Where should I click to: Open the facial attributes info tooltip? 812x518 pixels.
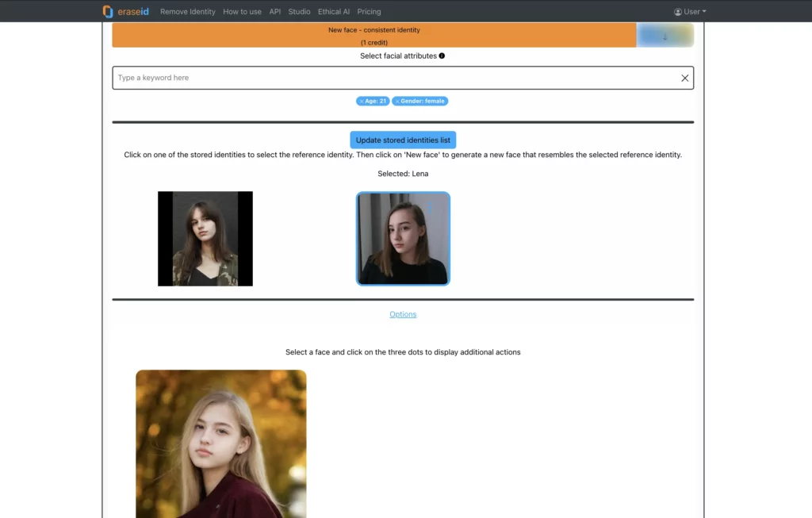[x=443, y=56]
